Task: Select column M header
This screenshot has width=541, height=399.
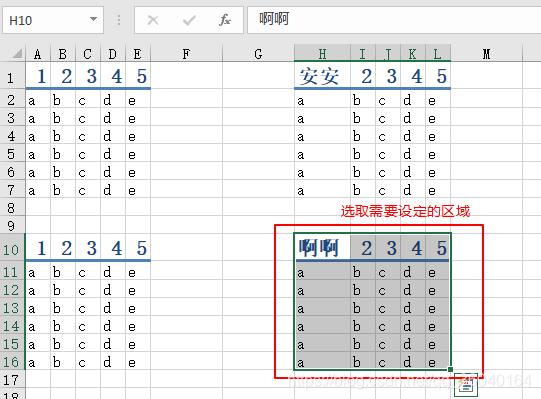Action: click(486, 54)
